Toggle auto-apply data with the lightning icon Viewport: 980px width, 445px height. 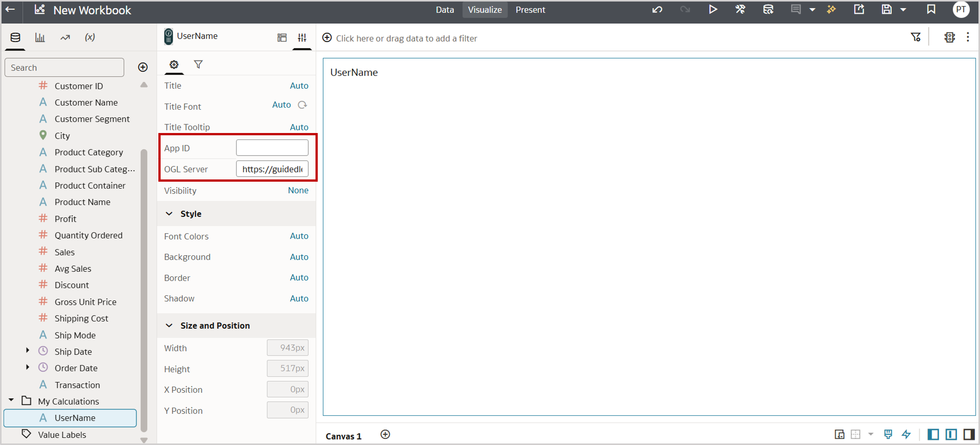[907, 434]
